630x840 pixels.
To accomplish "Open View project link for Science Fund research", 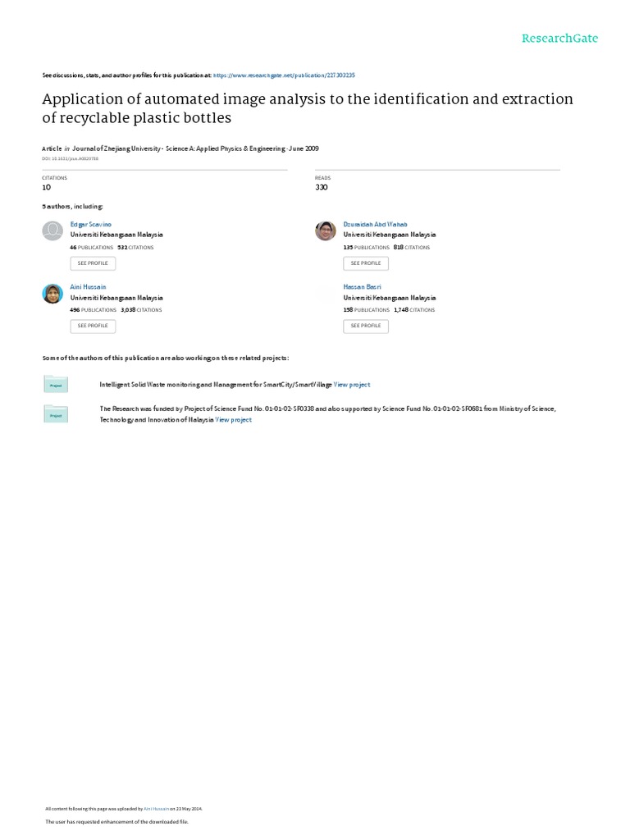I will (x=234, y=419).
